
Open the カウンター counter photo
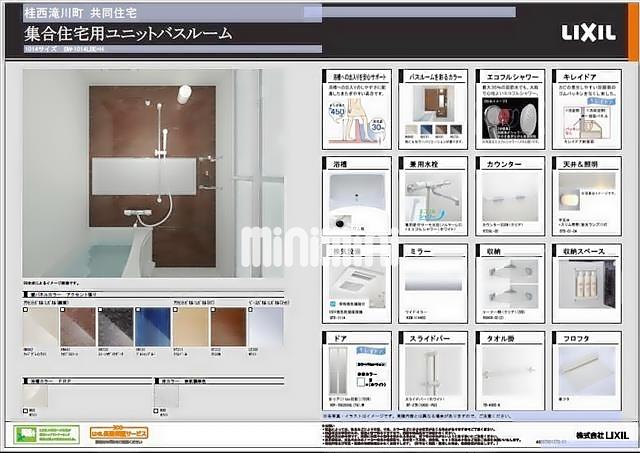tap(510, 198)
